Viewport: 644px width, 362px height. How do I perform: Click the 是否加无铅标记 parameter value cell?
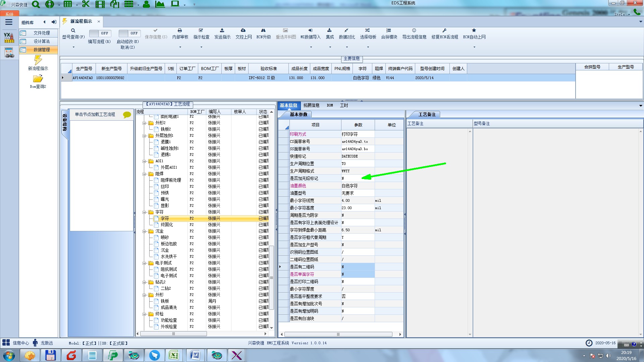358,178
